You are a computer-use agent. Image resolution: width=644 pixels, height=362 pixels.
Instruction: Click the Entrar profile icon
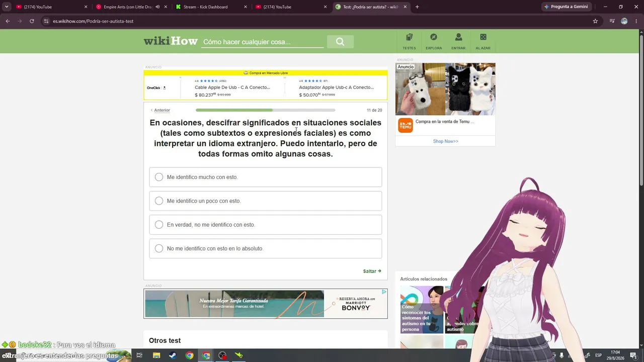[x=458, y=41]
